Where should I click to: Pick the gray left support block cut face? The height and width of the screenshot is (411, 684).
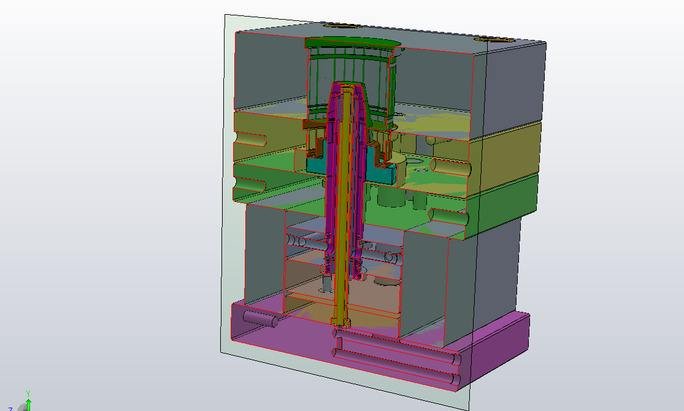point(264,250)
